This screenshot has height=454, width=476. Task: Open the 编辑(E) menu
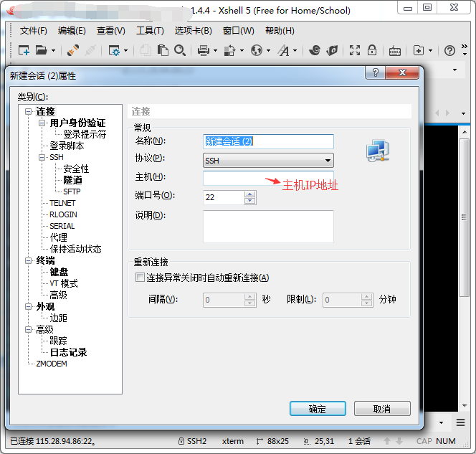pos(72,31)
